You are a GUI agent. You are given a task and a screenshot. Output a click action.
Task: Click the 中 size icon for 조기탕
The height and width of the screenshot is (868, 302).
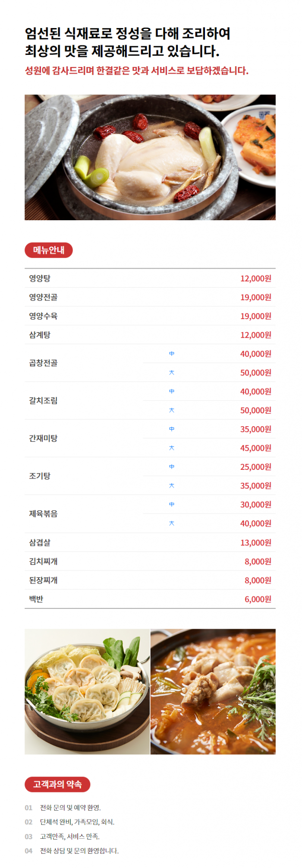pos(172,467)
